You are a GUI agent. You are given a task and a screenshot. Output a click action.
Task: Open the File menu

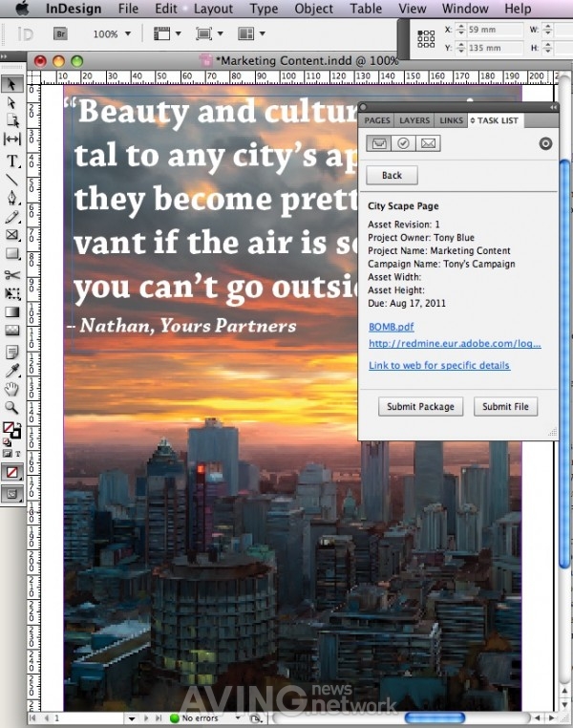pos(128,9)
